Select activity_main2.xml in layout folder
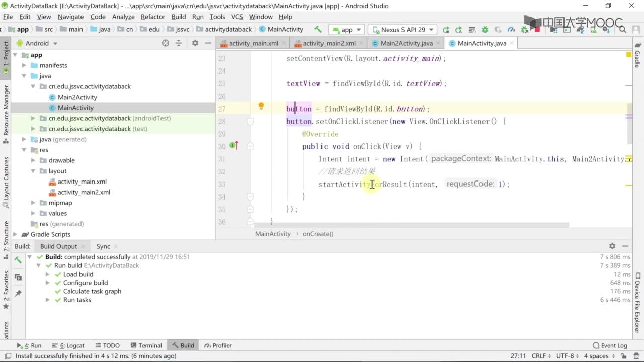This screenshot has width=644, height=362. pos(84,192)
